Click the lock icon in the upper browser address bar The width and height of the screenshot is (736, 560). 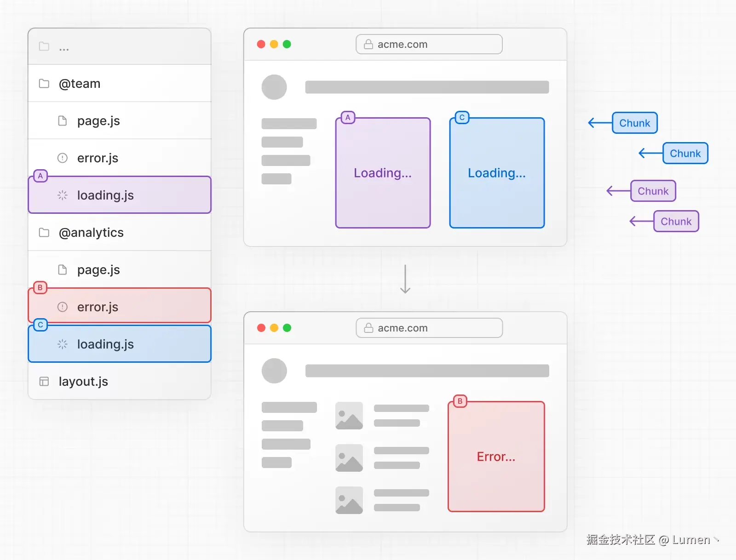click(368, 44)
